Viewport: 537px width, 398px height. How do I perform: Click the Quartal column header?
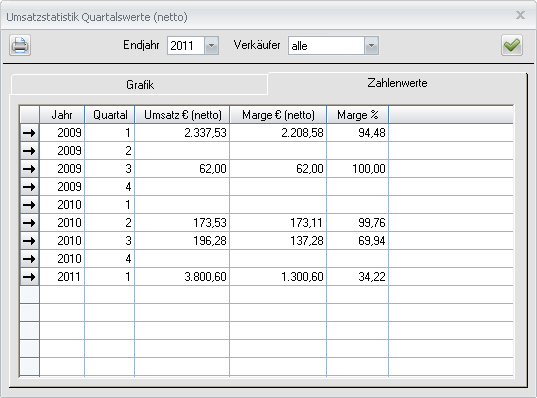pos(110,115)
